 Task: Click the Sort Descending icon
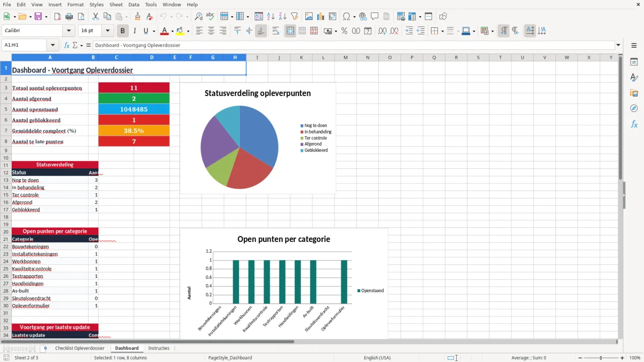pos(283,17)
